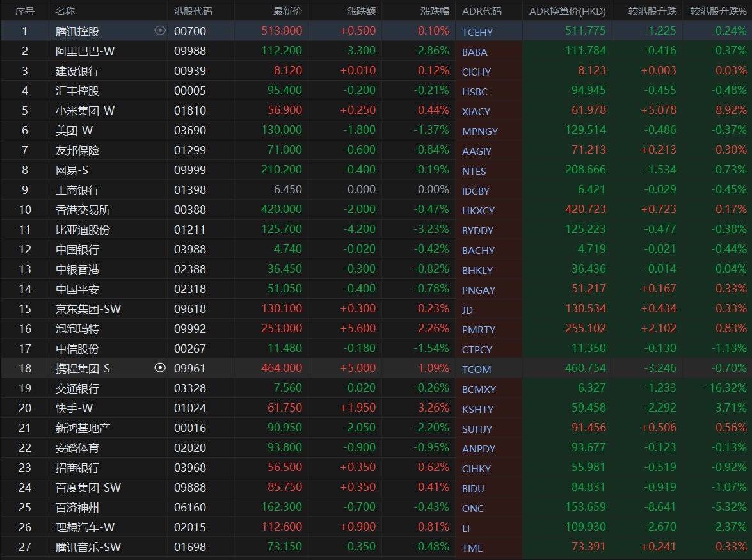This screenshot has width=752, height=560.
Task: Click 百济神州 stock name
Action: pyautogui.click(x=77, y=508)
